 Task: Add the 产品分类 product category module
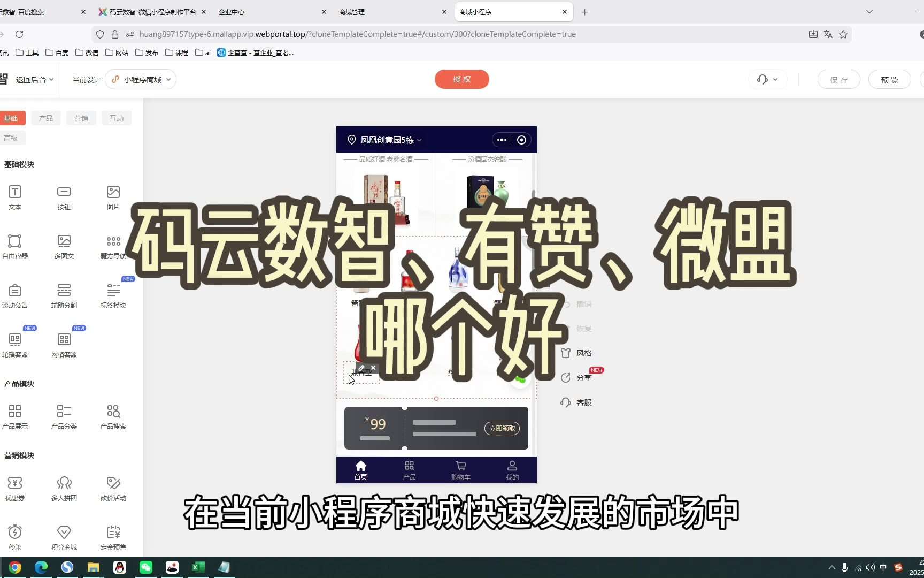point(64,417)
